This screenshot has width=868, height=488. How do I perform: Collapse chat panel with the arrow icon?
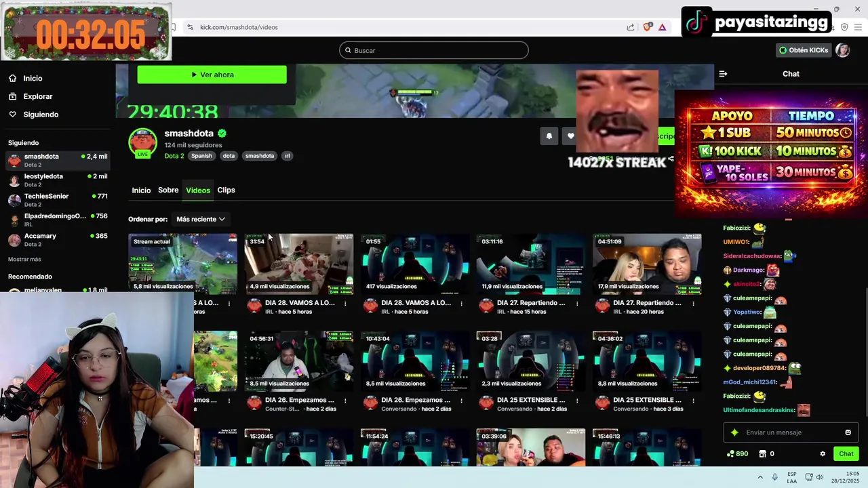[723, 74]
